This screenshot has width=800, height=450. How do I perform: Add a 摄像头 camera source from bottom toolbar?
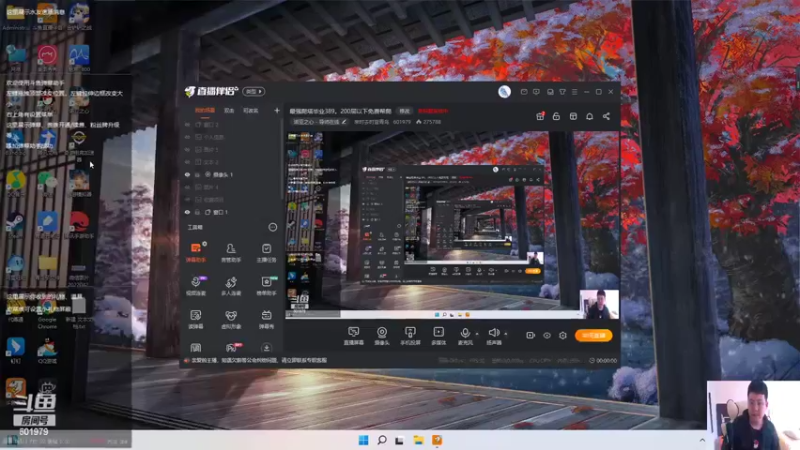click(x=382, y=336)
